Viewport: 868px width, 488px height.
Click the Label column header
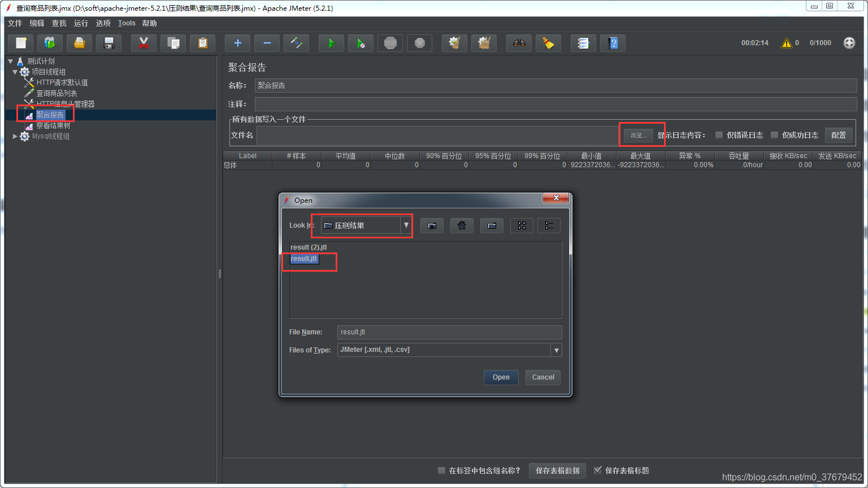[x=248, y=156]
